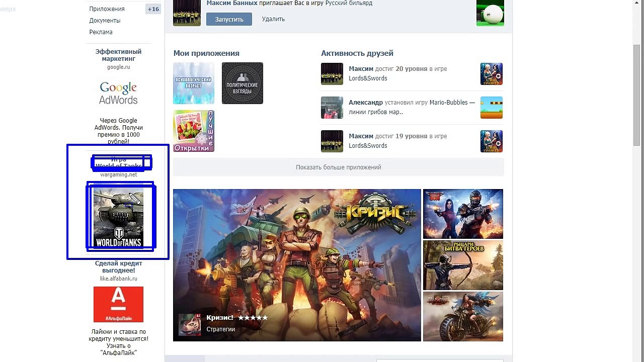Click the five-star rating of Кризис!

click(x=253, y=318)
